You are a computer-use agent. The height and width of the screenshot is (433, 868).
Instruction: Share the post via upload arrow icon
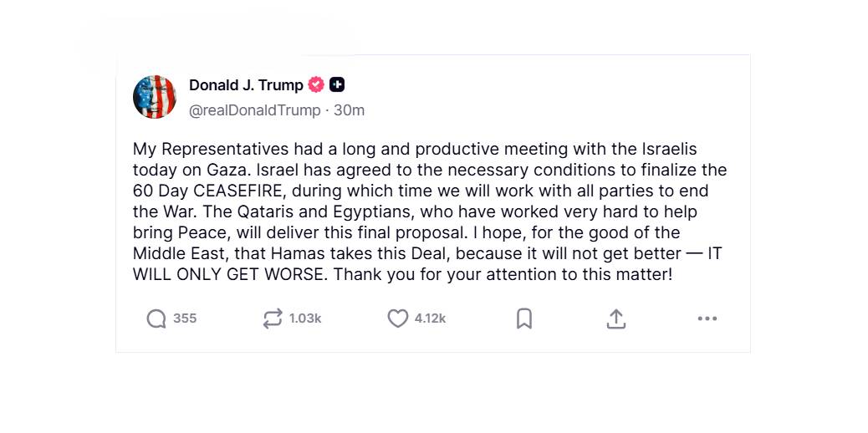[x=615, y=318]
